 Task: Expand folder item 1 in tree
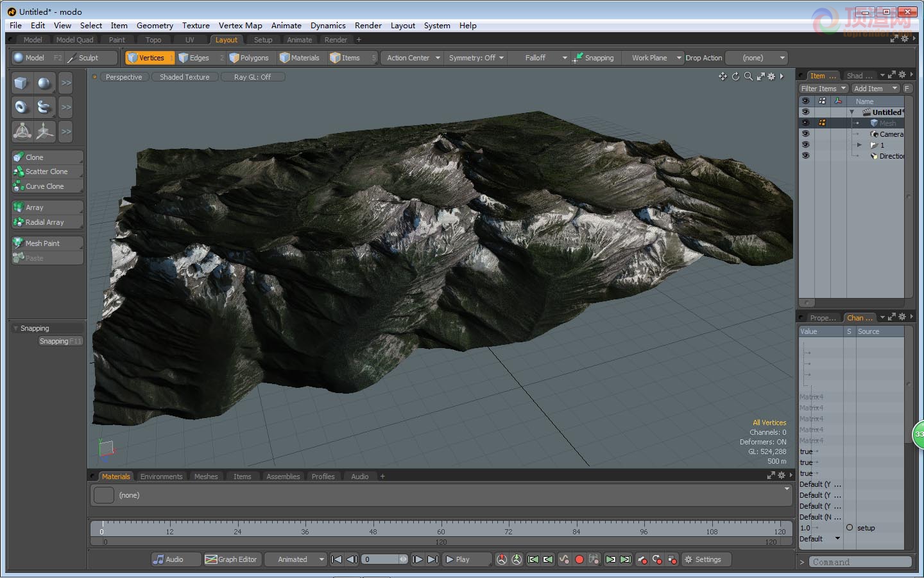(859, 144)
